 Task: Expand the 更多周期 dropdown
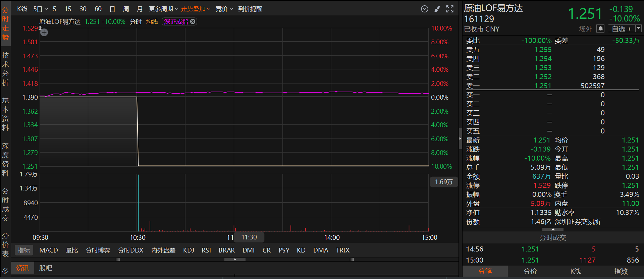click(x=163, y=9)
